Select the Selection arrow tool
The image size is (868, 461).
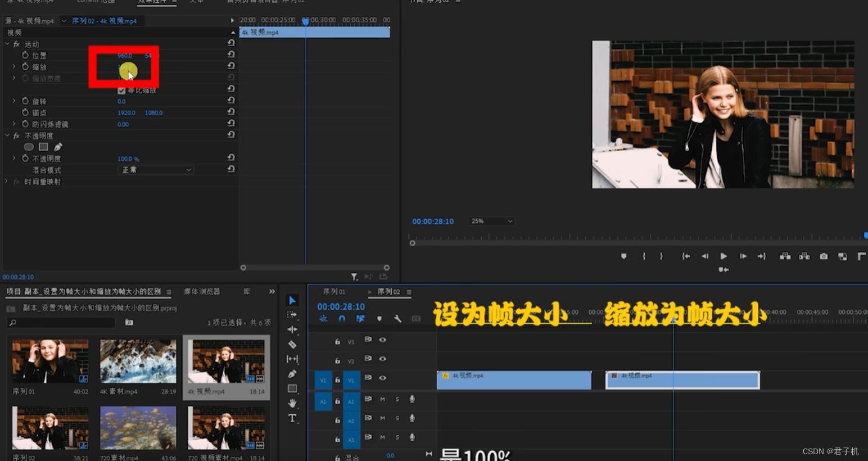(x=292, y=301)
